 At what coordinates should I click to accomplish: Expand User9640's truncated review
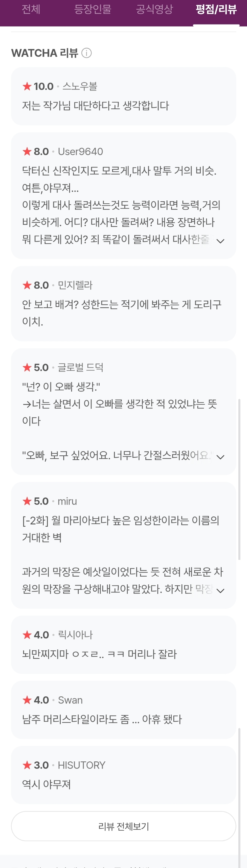point(220,241)
